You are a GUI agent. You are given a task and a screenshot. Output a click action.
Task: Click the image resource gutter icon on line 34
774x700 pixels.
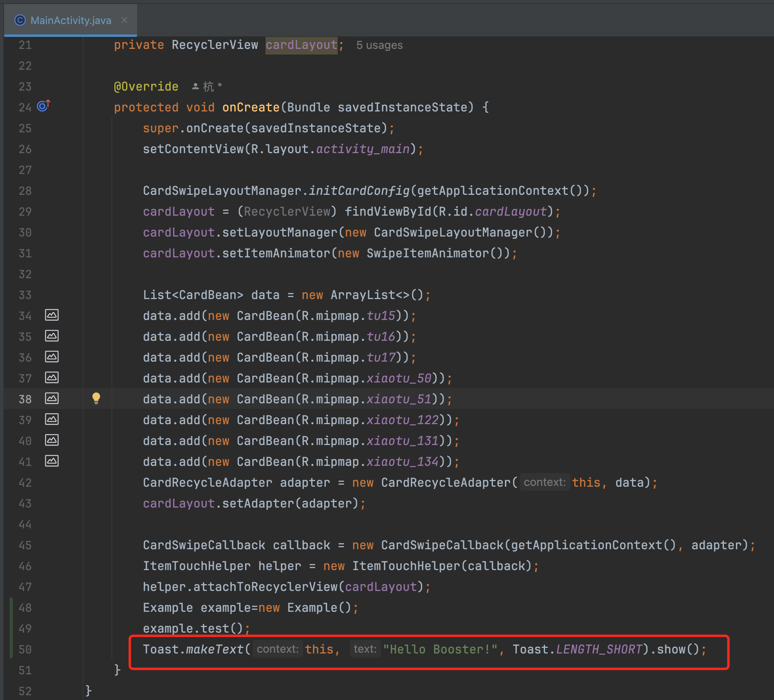click(x=52, y=315)
